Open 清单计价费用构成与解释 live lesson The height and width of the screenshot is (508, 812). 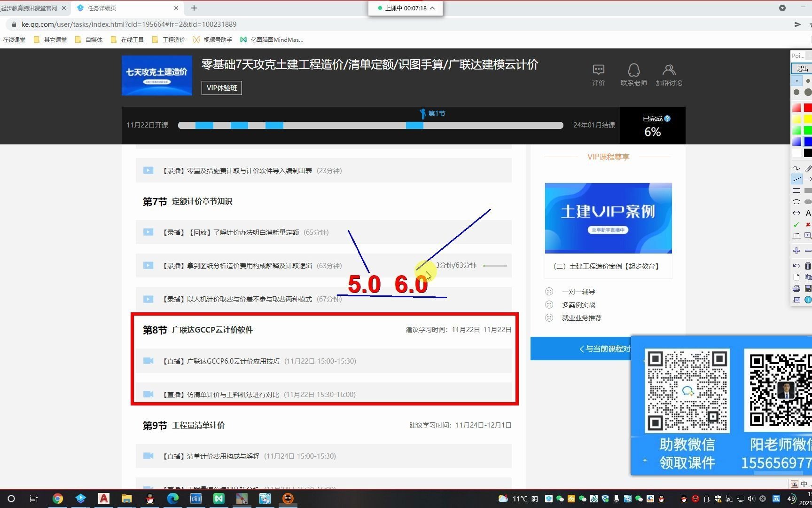tap(323, 456)
